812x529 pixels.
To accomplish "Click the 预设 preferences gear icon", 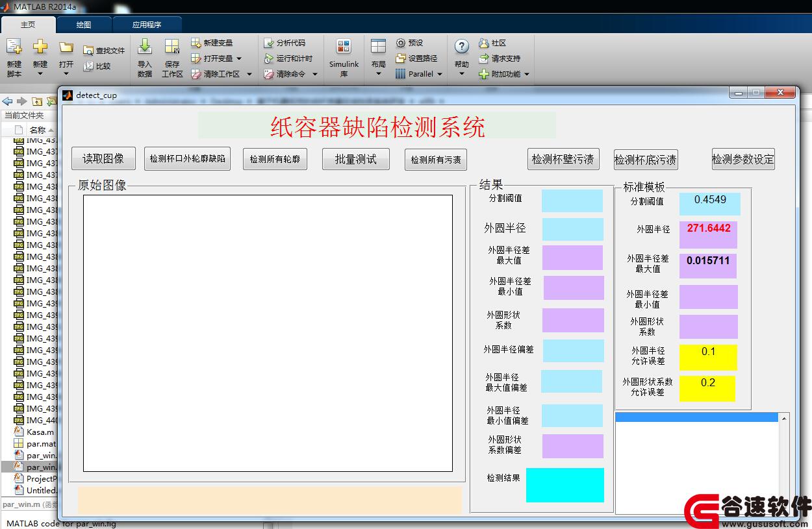I will [x=401, y=43].
